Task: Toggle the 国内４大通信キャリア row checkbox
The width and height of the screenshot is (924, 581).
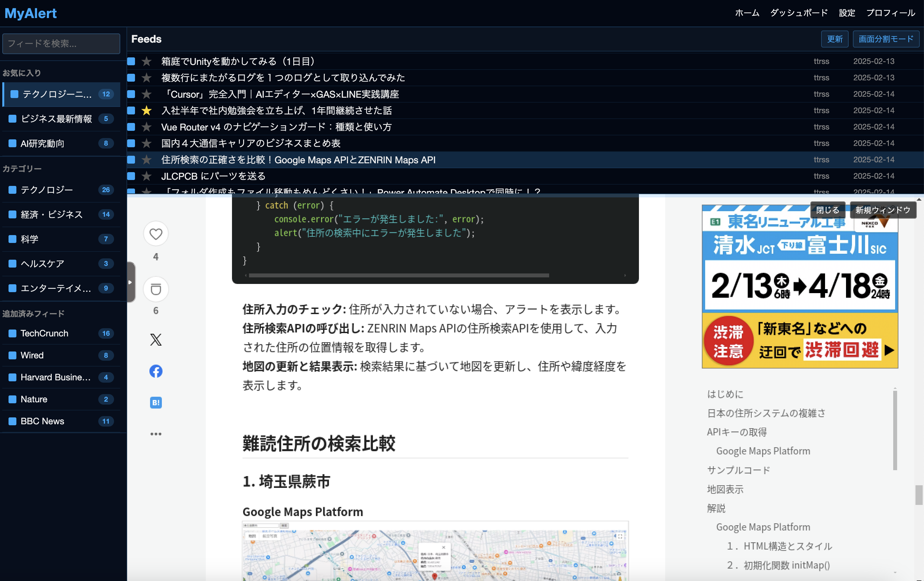Action: pos(131,143)
